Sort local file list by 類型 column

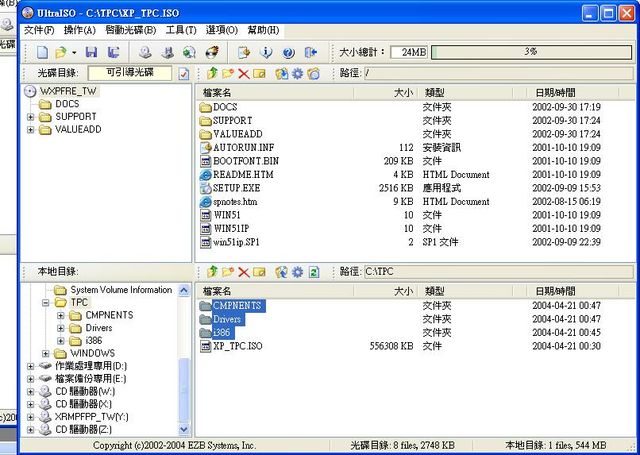[464, 291]
